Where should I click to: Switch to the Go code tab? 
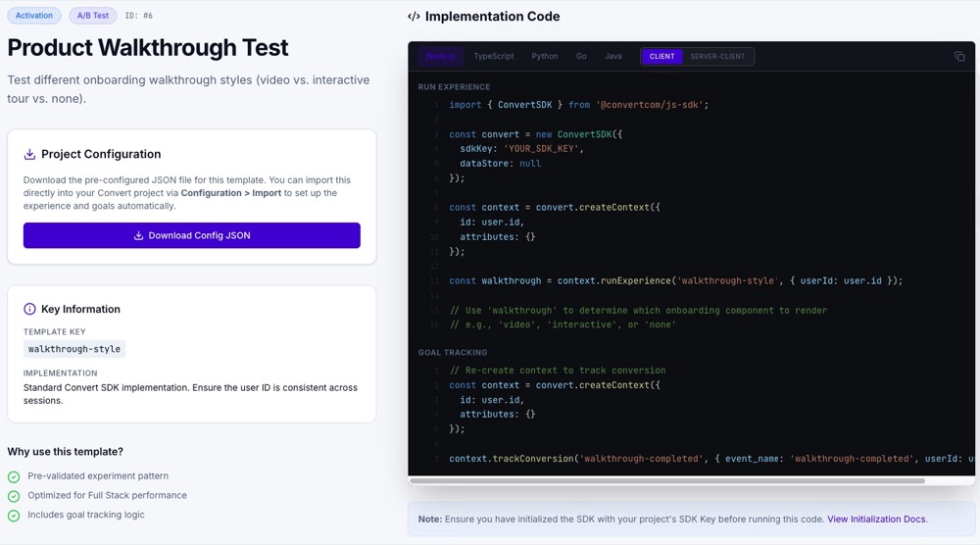(x=581, y=57)
